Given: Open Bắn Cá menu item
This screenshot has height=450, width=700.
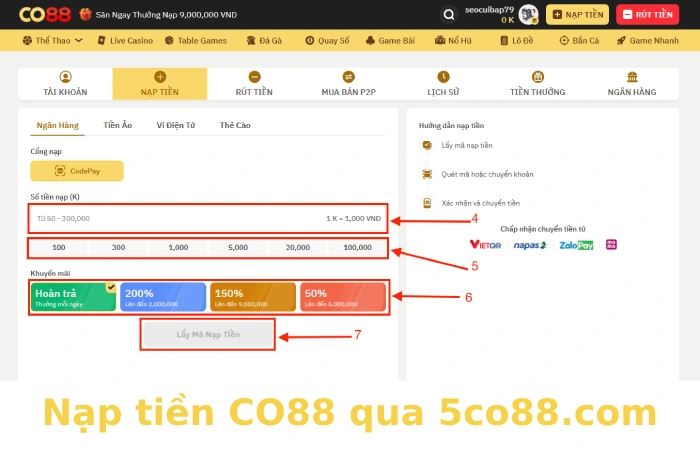Looking at the screenshot, I should coord(579,41).
